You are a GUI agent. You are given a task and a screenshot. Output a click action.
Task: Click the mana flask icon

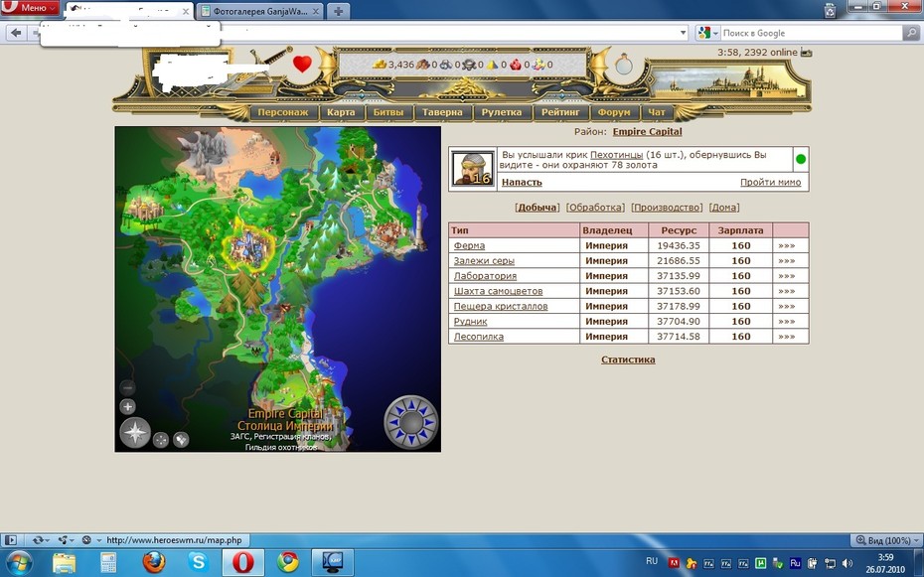(x=624, y=65)
